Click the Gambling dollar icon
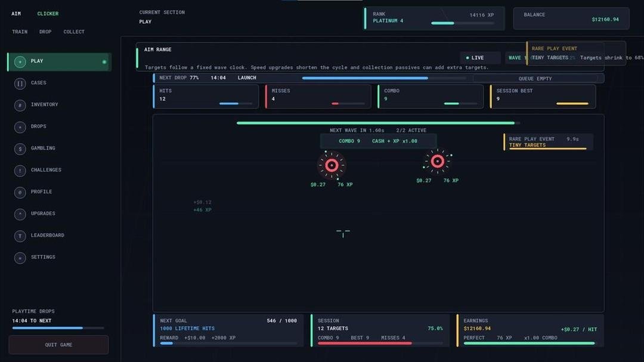Screen dimensions: 644x362 (x=20, y=148)
